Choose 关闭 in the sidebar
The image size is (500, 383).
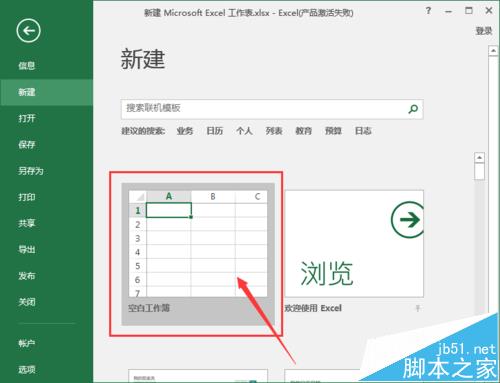click(27, 302)
